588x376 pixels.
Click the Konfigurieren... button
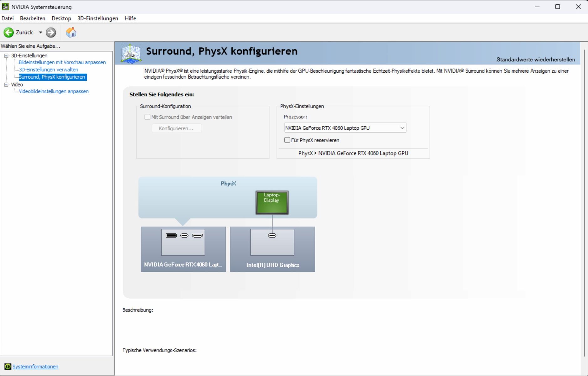tap(177, 128)
